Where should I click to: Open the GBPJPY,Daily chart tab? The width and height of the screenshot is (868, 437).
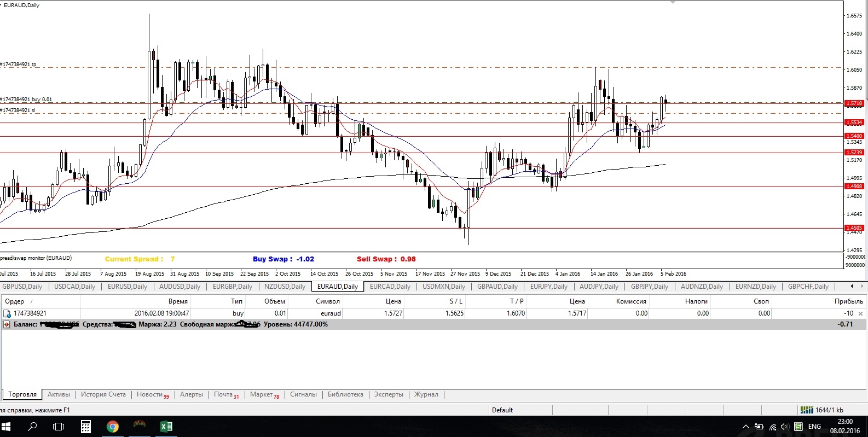pos(650,287)
